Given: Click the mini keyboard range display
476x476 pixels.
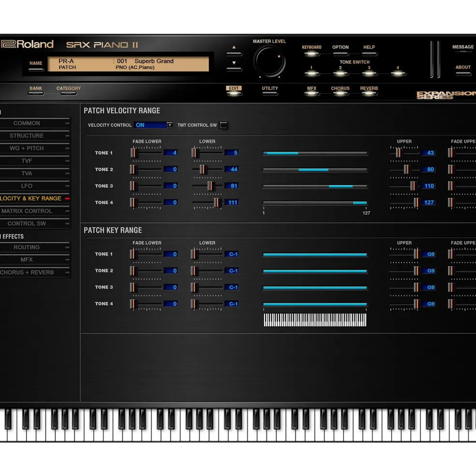Looking at the screenshot, I should (x=315, y=320).
